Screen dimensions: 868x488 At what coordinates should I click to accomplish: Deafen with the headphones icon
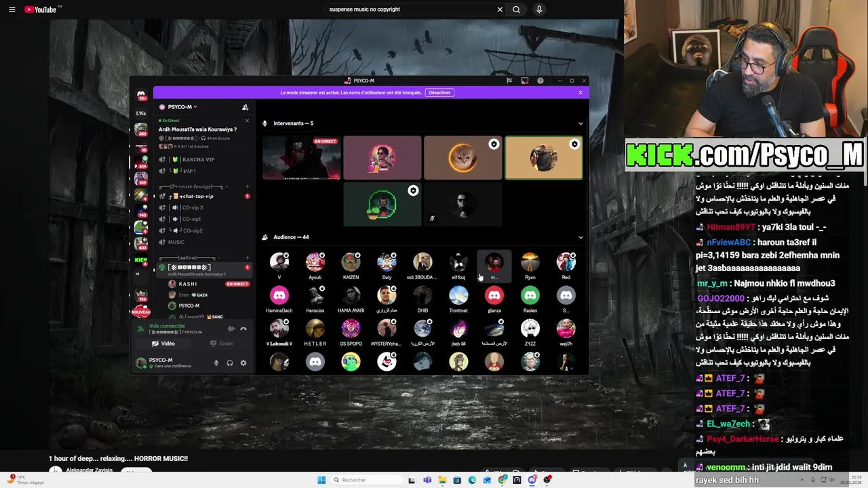[x=230, y=363]
